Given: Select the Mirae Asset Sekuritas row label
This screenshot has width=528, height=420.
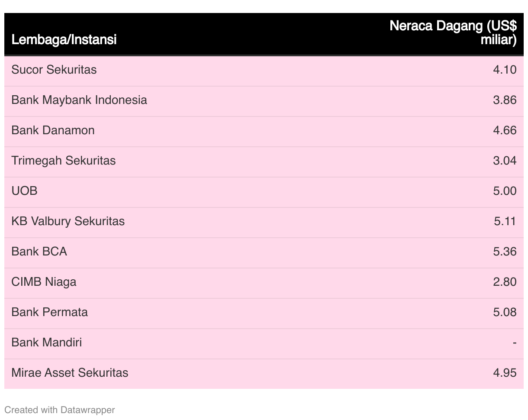Looking at the screenshot, I should pyautogui.click(x=70, y=373).
